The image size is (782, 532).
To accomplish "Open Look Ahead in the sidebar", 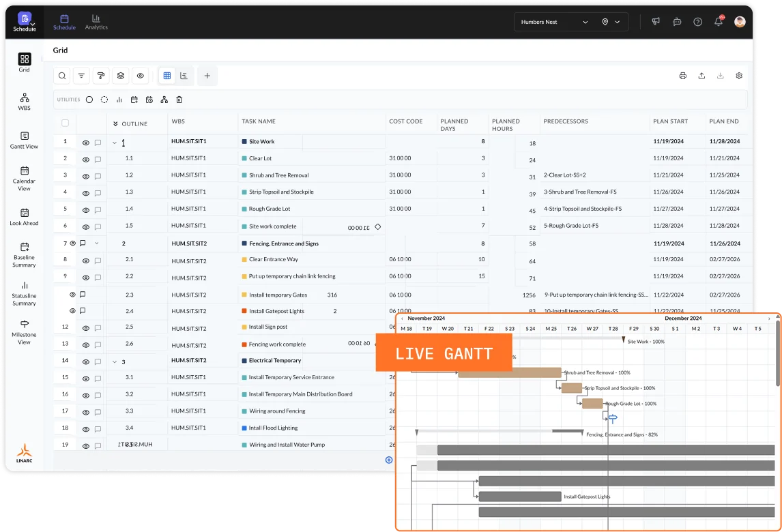I will tap(25, 217).
